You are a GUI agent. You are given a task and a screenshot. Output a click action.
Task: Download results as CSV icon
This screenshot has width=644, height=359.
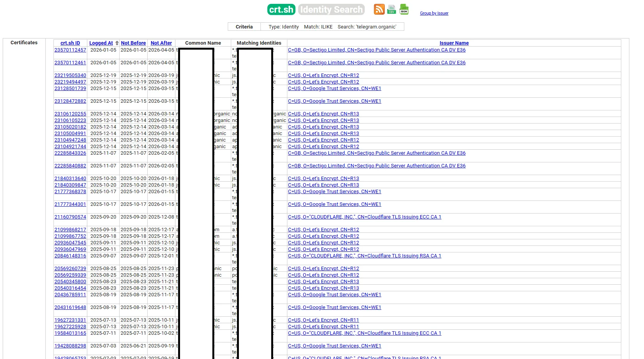[x=392, y=9]
